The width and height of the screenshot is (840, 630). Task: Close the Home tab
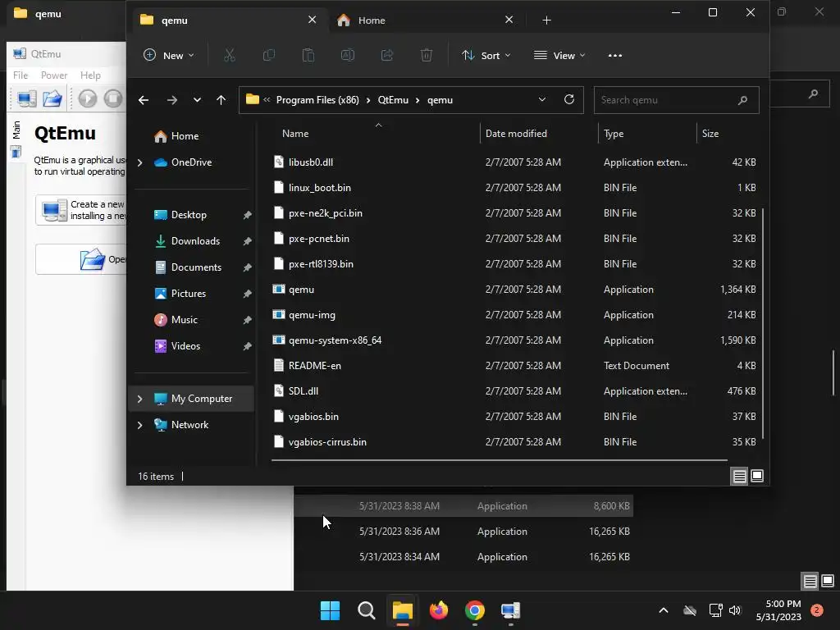tap(509, 20)
